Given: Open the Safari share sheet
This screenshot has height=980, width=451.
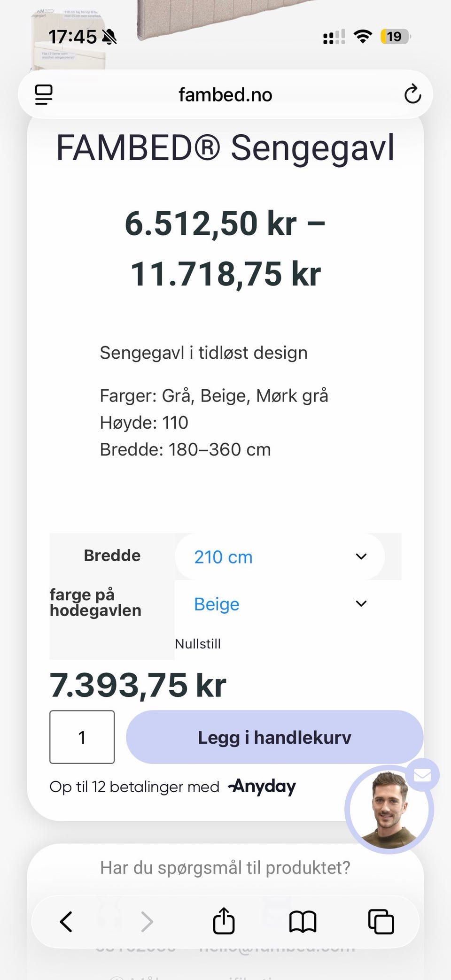Looking at the screenshot, I should [224, 920].
